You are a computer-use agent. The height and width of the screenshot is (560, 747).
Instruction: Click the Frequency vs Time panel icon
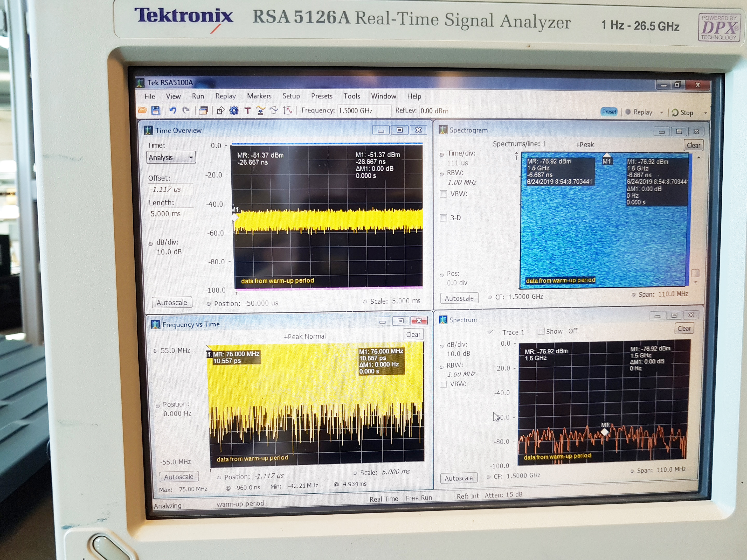[156, 324]
